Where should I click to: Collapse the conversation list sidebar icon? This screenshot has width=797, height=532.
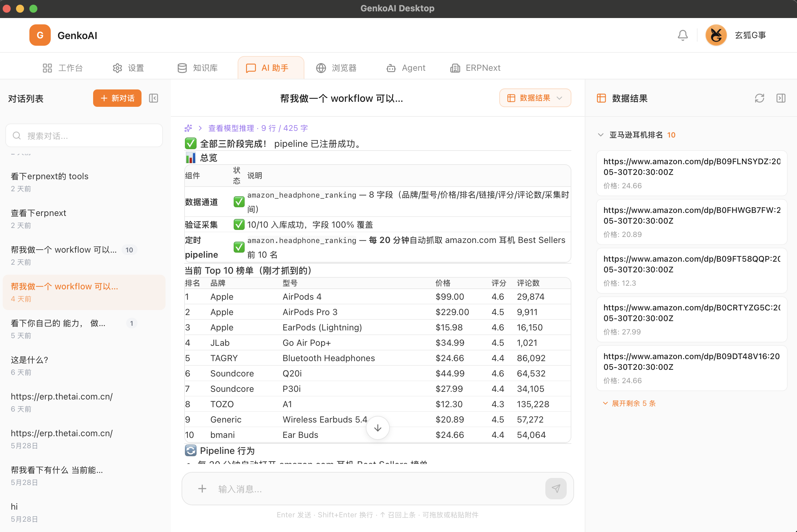[154, 98]
